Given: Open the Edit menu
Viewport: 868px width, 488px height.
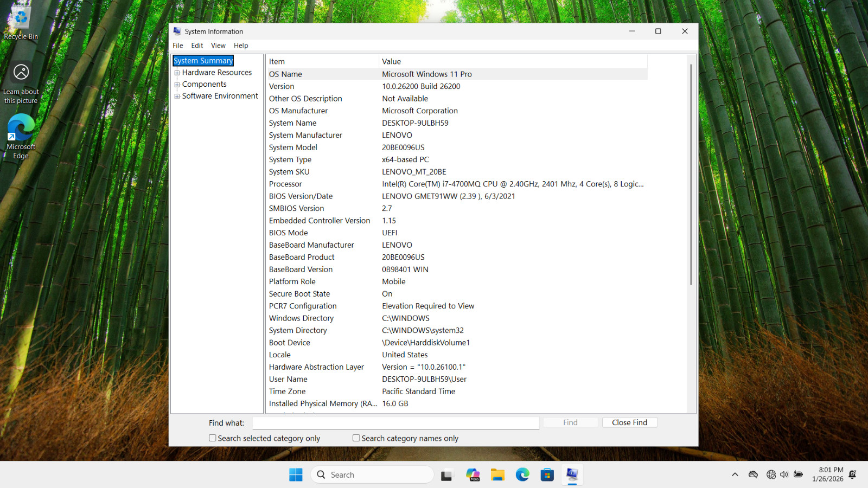Looking at the screenshot, I should (x=197, y=46).
